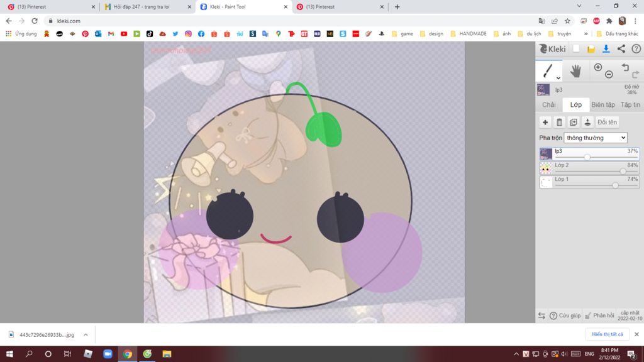The image size is (644, 362).
Task: Adjust the Lớp 1 opacity slider
Action: (x=615, y=185)
